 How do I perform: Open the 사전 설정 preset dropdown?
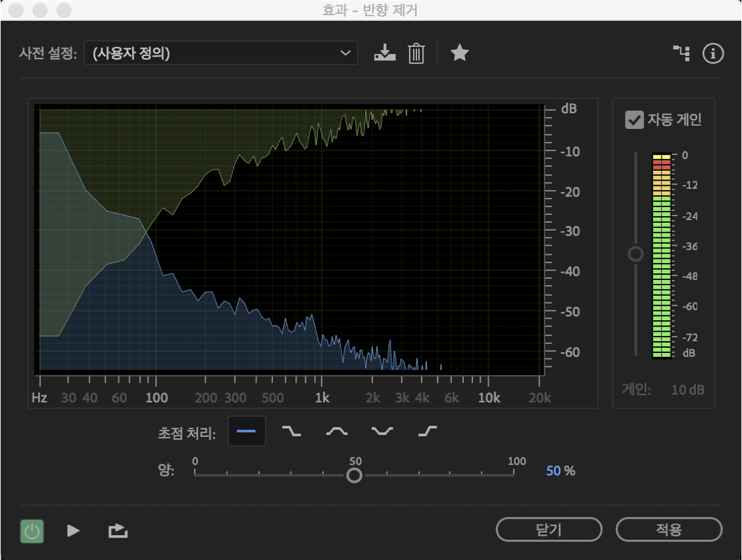(x=220, y=53)
